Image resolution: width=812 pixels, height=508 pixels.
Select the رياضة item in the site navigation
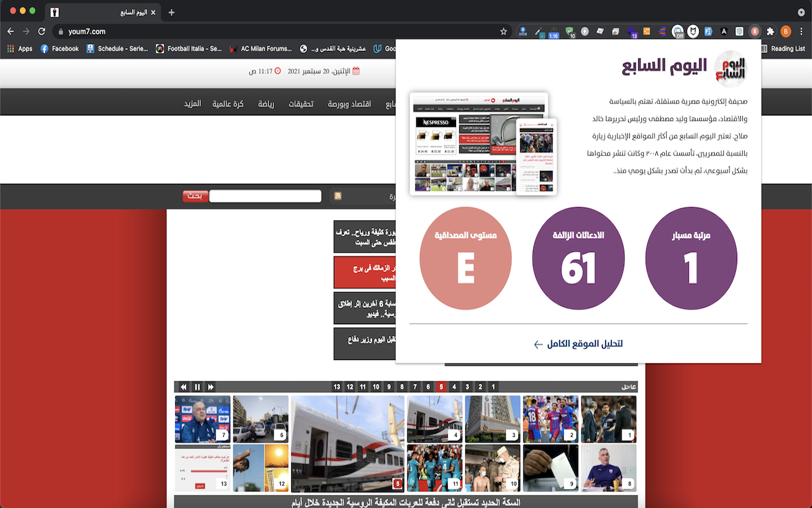[x=265, y=105]
